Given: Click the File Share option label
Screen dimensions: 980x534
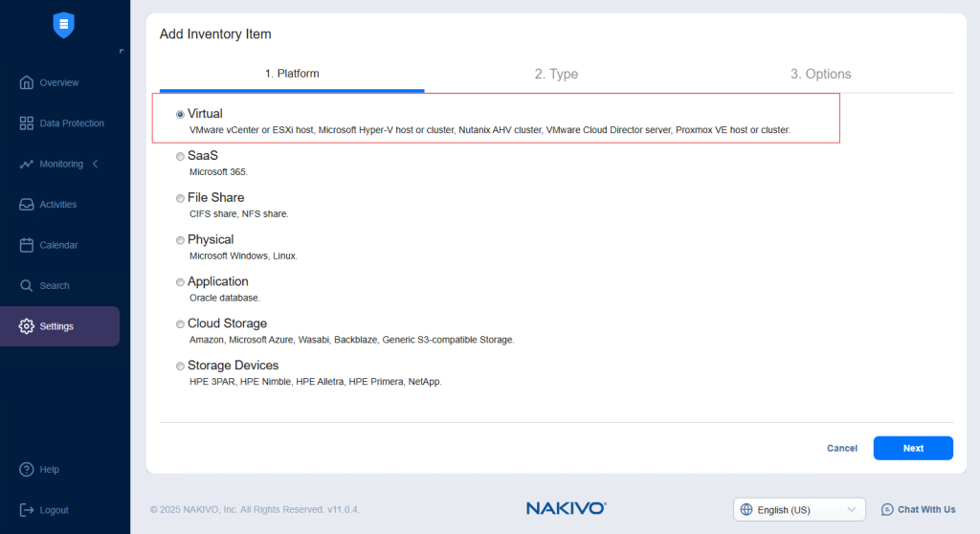Looking at the screenshot, I should click(215, 197).
